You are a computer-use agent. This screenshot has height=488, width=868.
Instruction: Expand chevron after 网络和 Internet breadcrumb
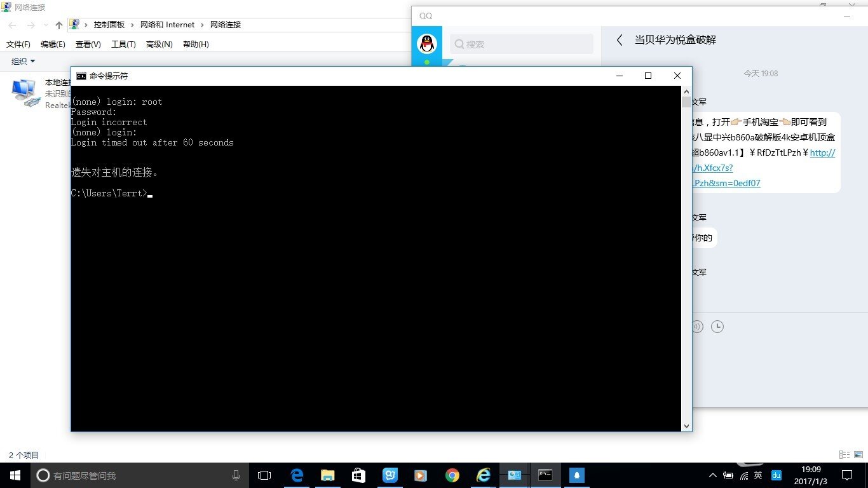coord(203,25)
